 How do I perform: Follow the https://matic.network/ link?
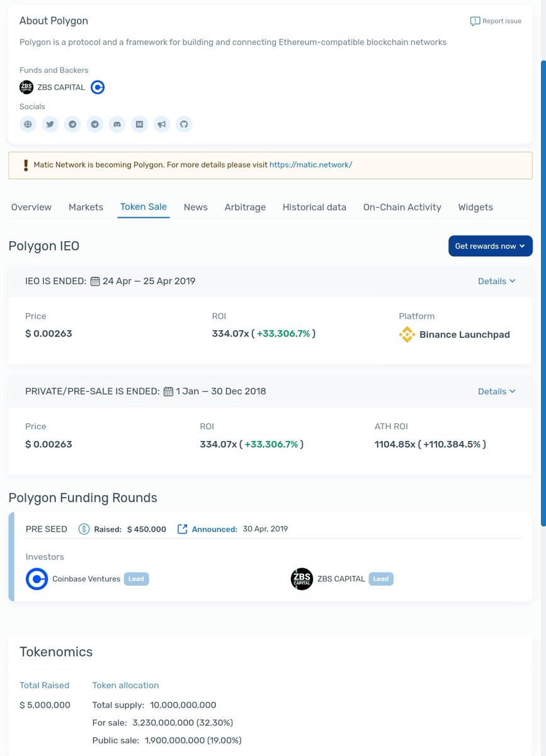(310, 165)
